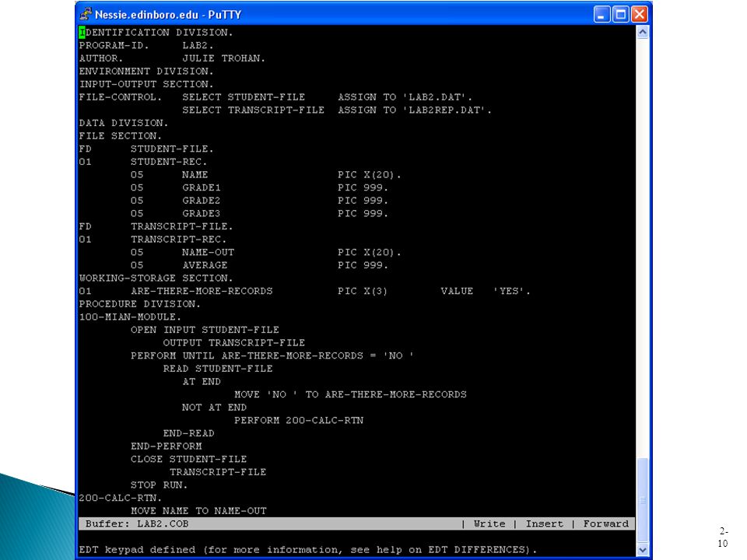Click the 'PERFORM UNTIL ARE-THERE-MORE-RECORDS' line

(272, 355)
